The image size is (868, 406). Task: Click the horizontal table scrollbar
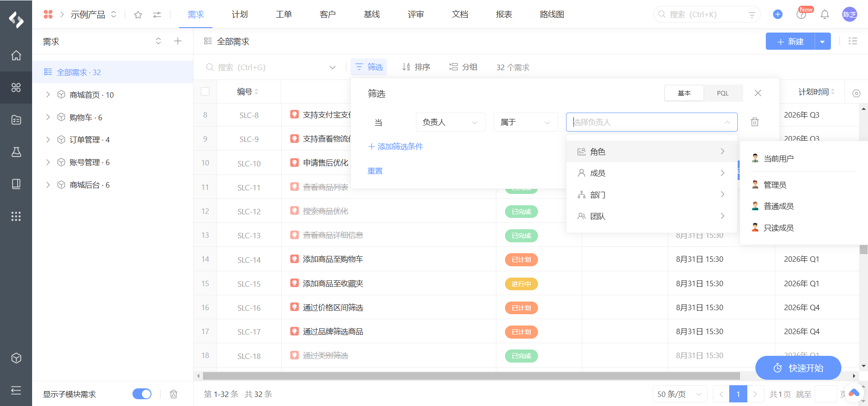[x=471, y=376]
